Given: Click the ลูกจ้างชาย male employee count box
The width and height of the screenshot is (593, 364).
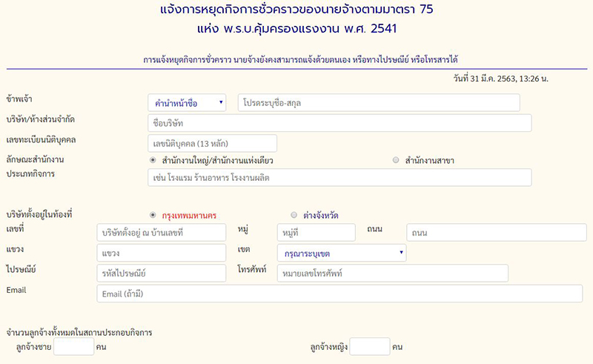Looking at the screenshot, I should tap(73, 347).
